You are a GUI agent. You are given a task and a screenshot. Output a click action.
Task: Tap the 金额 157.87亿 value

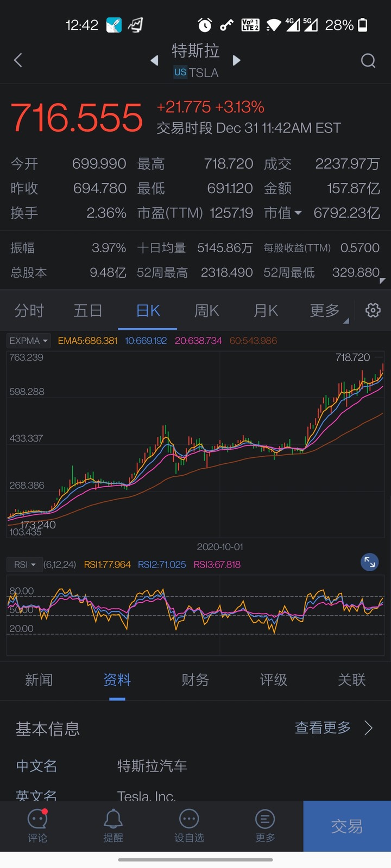(x=354, y=188)
